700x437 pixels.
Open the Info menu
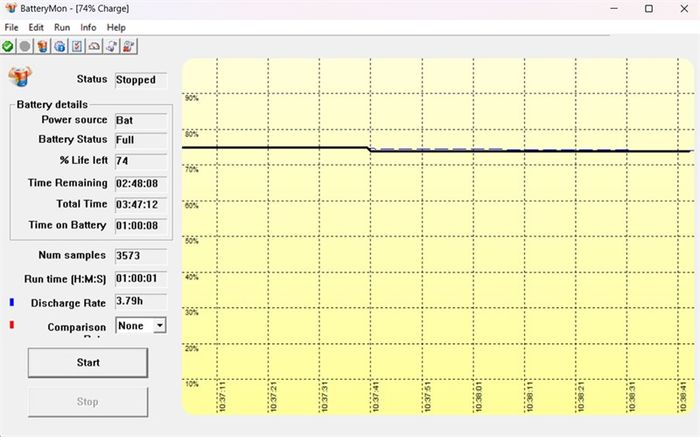pos(88,27)
